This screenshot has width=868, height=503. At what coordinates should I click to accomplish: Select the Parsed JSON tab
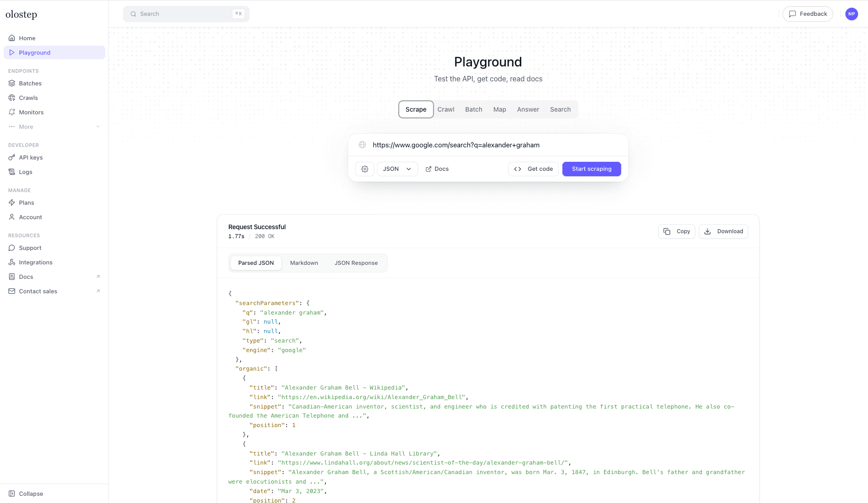[x=256, y=263]
